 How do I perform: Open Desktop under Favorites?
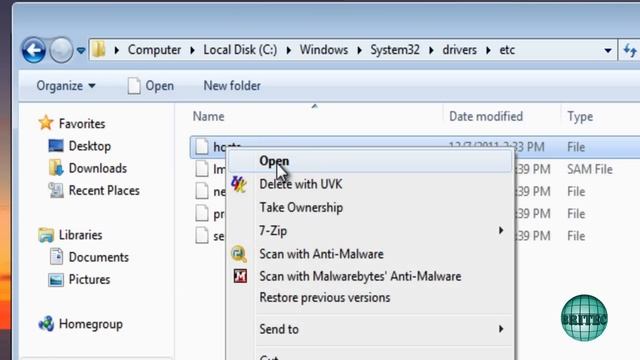[89, 146]
